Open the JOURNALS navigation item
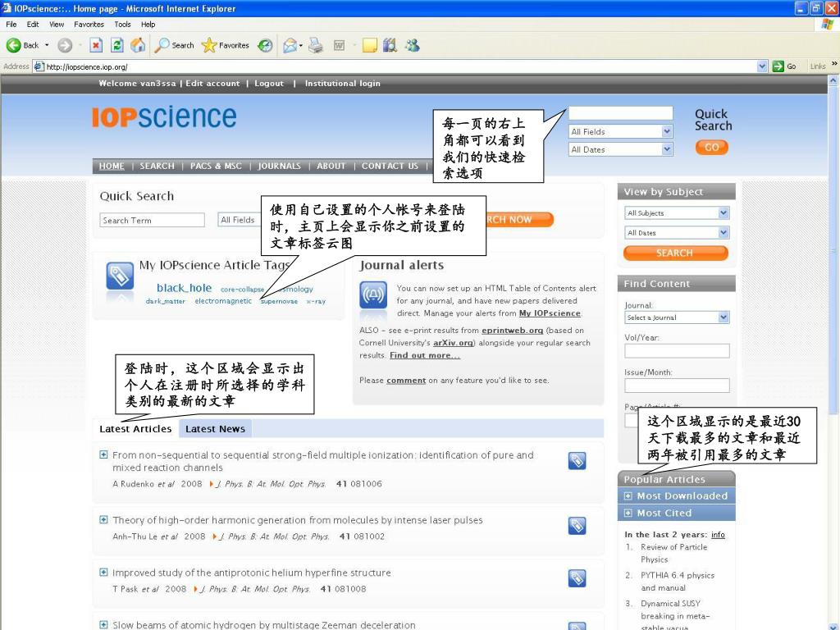The image size is (840, 630). click(x=279, y=166)
